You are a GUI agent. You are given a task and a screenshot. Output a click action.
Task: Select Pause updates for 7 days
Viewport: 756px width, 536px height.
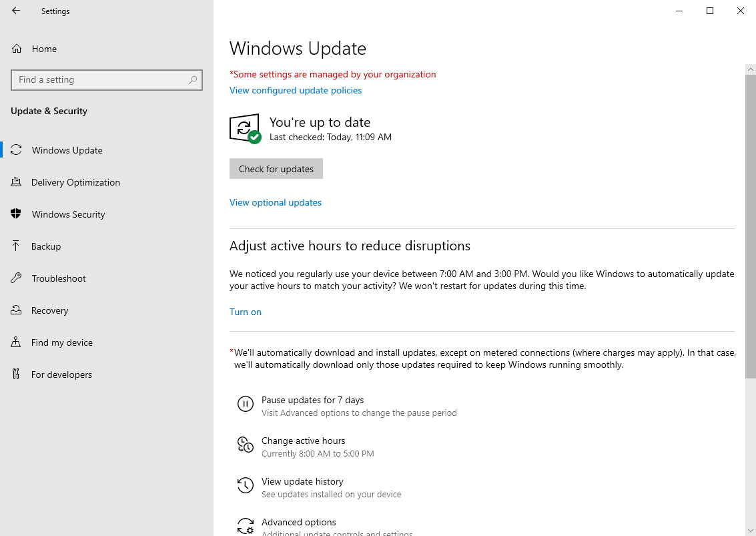click(347, 406)
